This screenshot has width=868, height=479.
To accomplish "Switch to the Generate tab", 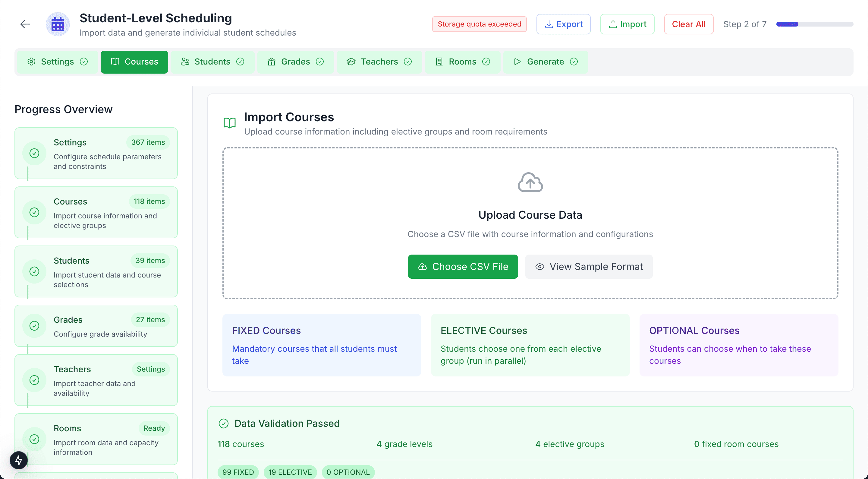I will point(546,62).
